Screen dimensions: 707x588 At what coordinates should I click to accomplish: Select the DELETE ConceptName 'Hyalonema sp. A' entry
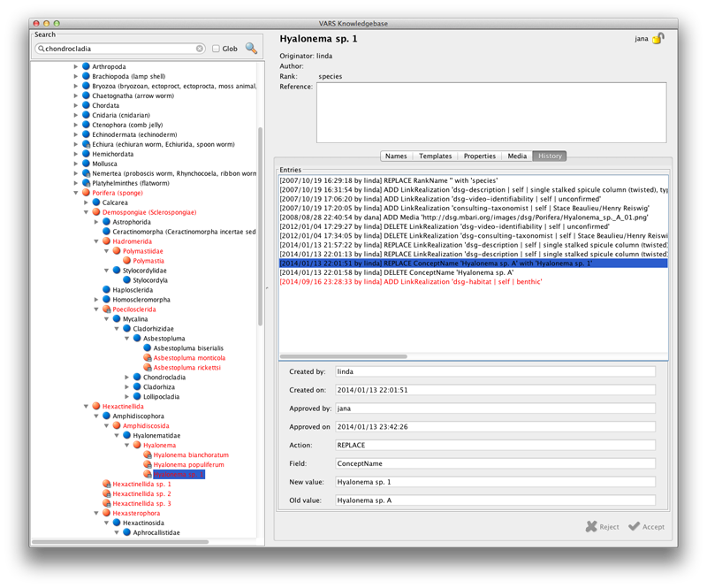[x=474, y=272]
